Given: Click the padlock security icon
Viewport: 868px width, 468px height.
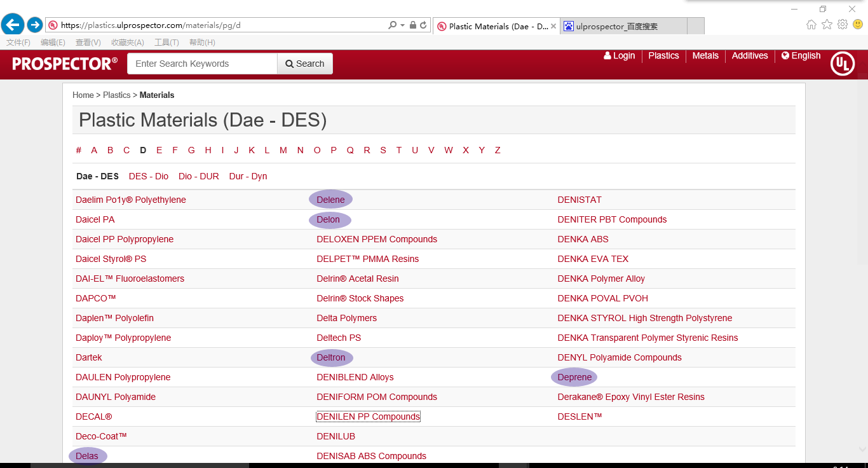Looking at the screenshot, I should coord(413,25).
